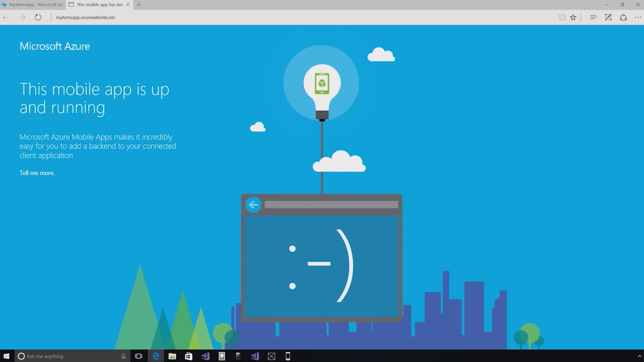Click the Cortana 'Ask me anything' search box
Image resolution: width=644 pixels, height=362 pixels.
coord(72,356)
